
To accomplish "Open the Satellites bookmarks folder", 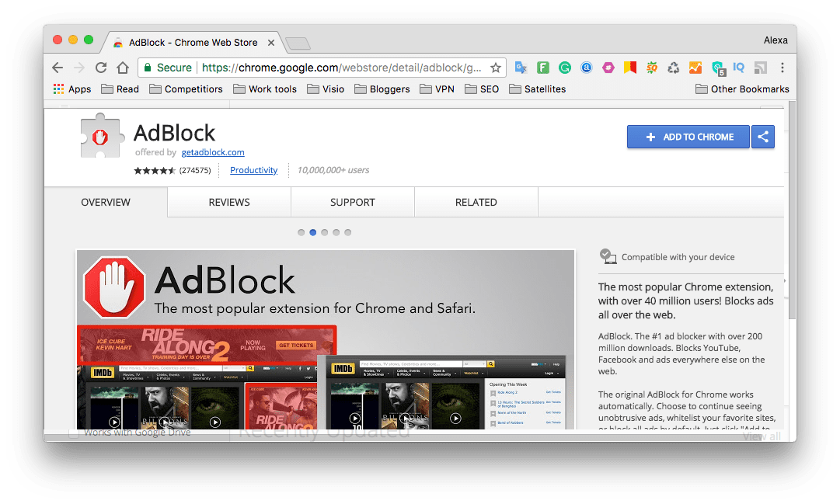I will 537,89.
